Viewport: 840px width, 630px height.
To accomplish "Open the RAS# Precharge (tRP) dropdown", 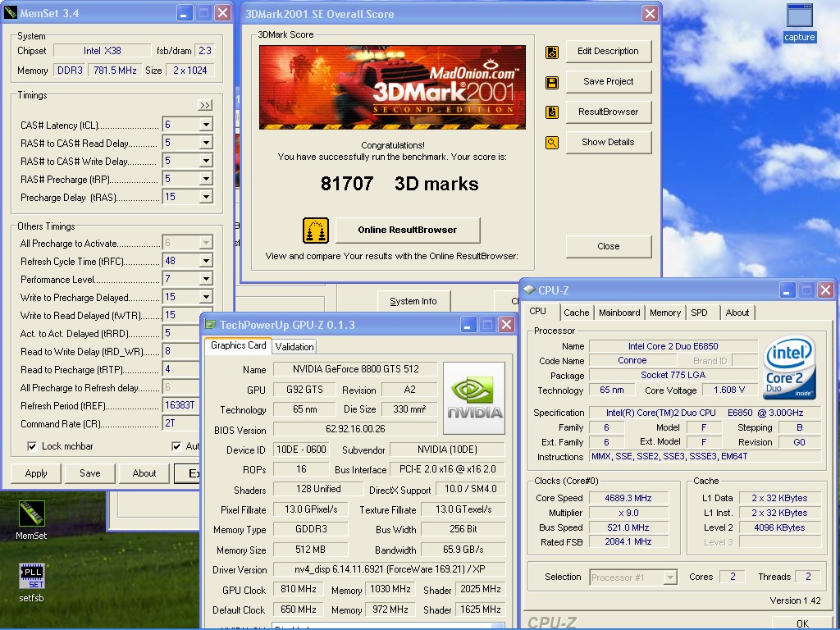I will point(206,179).
